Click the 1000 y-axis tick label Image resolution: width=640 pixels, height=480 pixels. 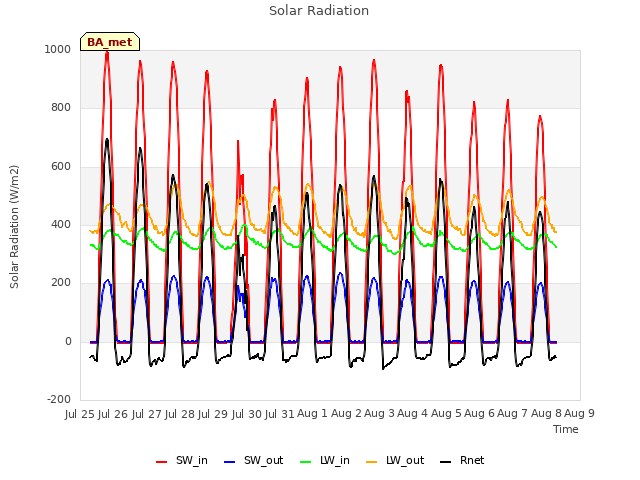(58, 49)
